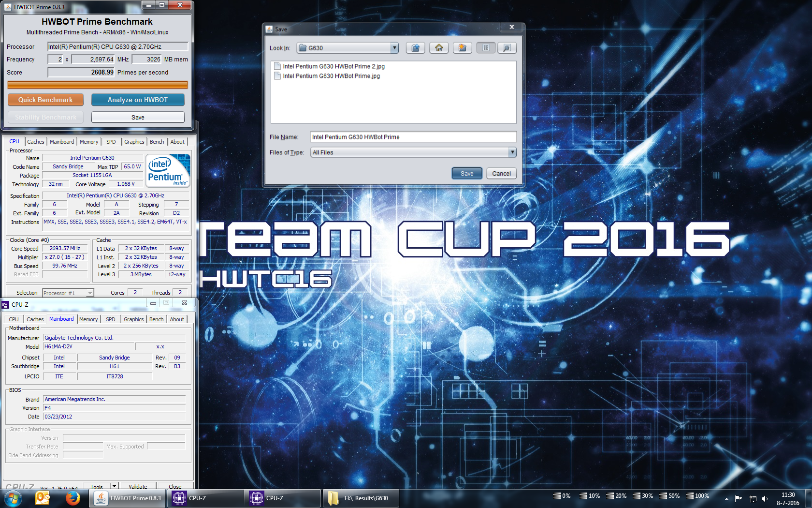Click the Core Voltage 1.068 V value
This screenshot has width=812, height=508.
[126, 184]
